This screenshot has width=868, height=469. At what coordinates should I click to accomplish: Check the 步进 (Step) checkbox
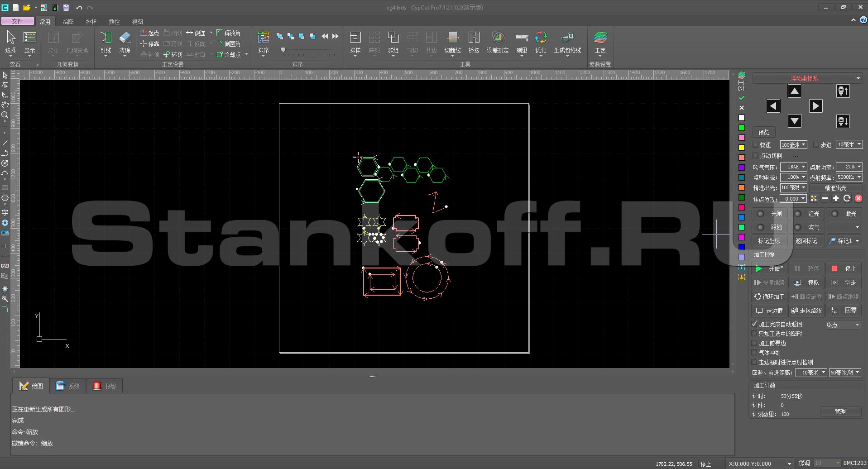click(x=816, y=145)
